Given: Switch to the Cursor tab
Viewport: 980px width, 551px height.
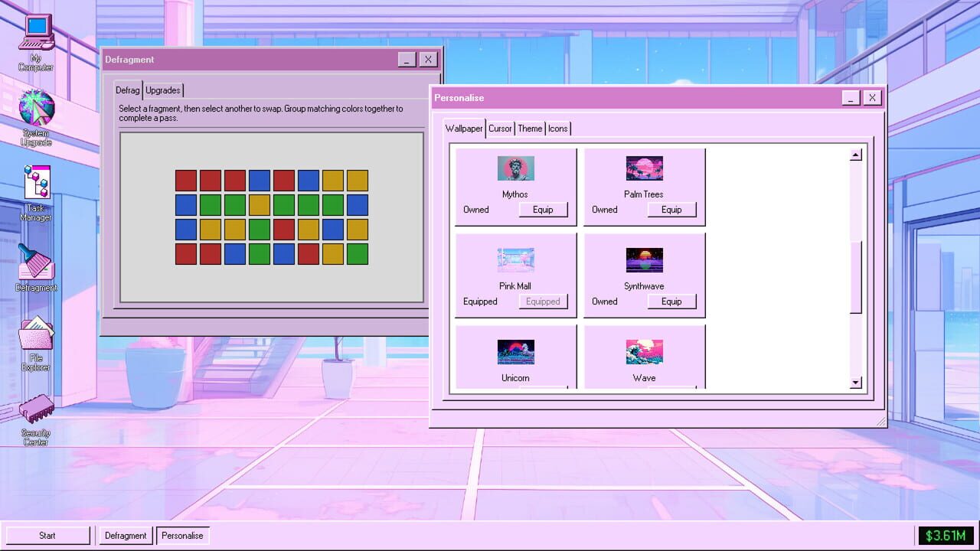Looking at the screenshot, I should [500, 129].
